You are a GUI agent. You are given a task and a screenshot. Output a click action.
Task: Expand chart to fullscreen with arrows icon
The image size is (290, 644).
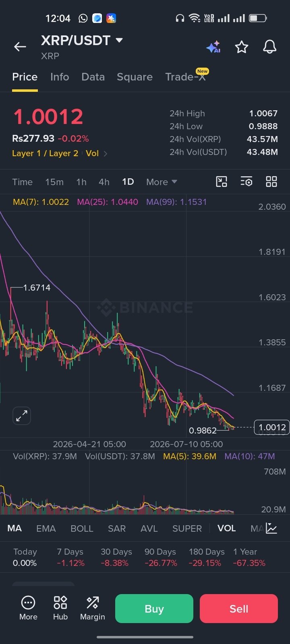tap(22, 416)
